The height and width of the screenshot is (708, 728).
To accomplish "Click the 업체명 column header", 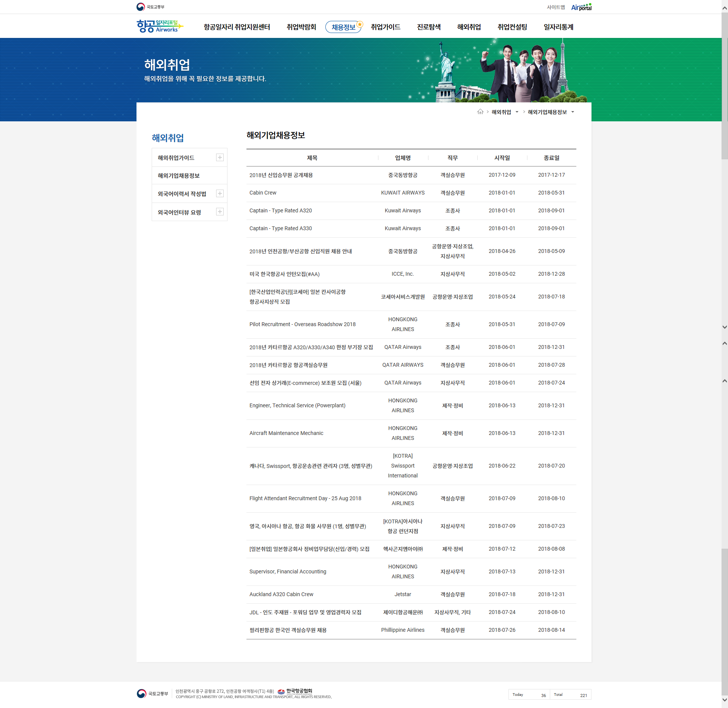I will point(403,158).
